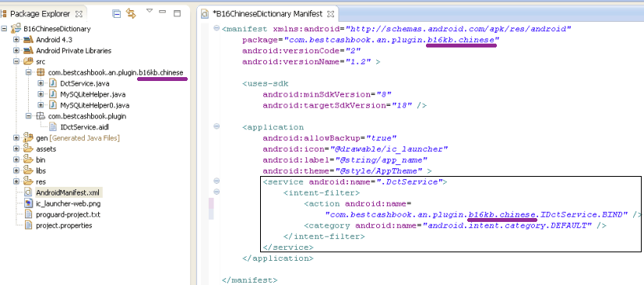Switch to B16ChineseDictionary Manifest editor tab
Screen dimensions: 644x285
[267, 14]
